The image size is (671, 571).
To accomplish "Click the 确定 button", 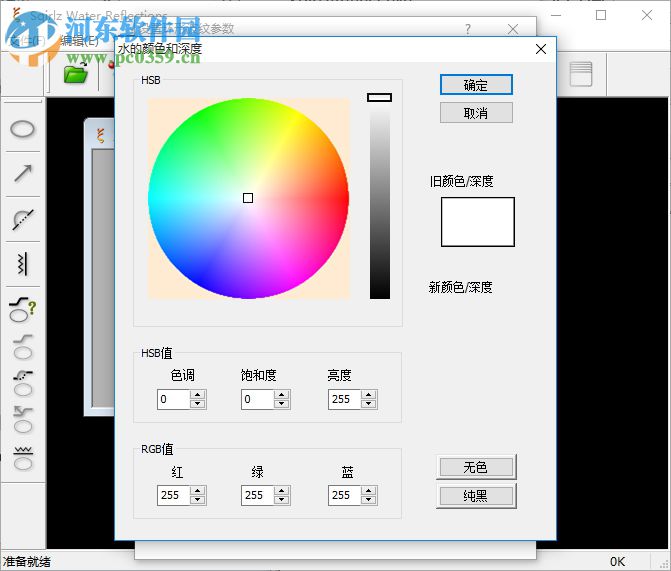I will [476, 85].
